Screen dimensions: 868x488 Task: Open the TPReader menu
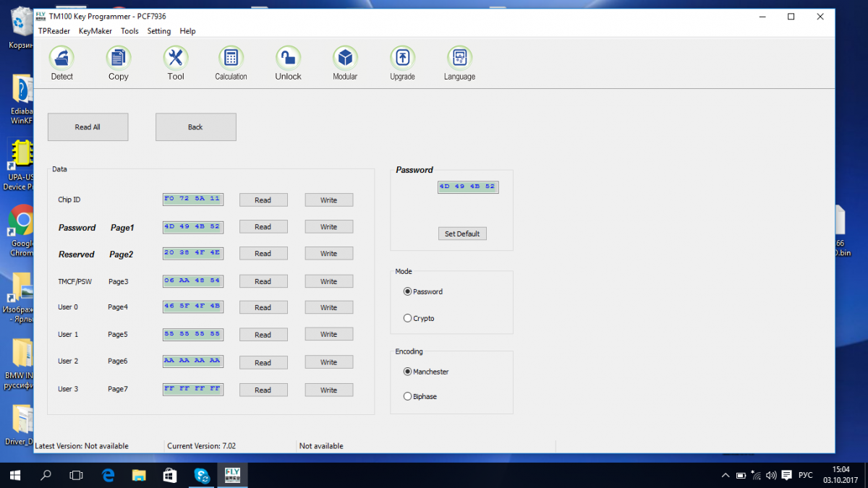(x=54, y=31)
